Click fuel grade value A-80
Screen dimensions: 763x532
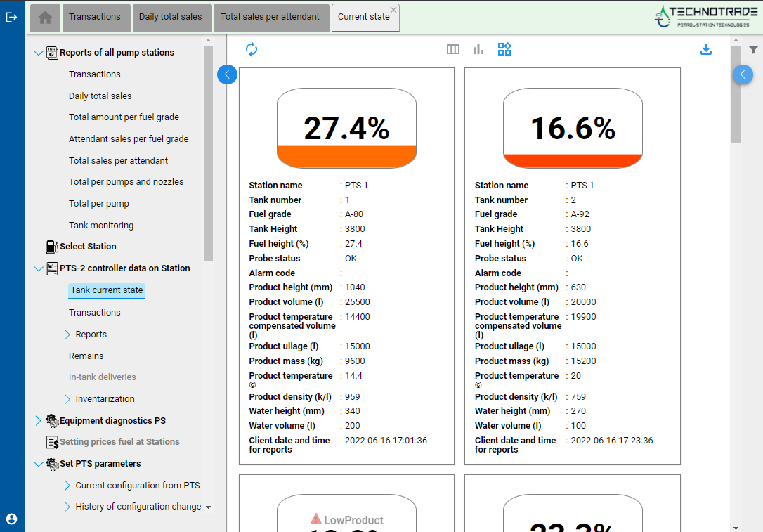point(354,214)
